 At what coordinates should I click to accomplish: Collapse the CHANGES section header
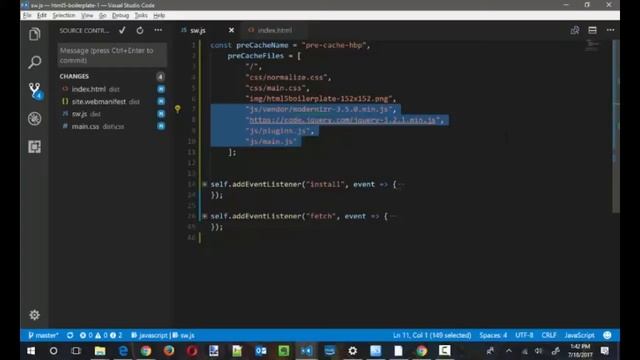click(x=74, y=76)
